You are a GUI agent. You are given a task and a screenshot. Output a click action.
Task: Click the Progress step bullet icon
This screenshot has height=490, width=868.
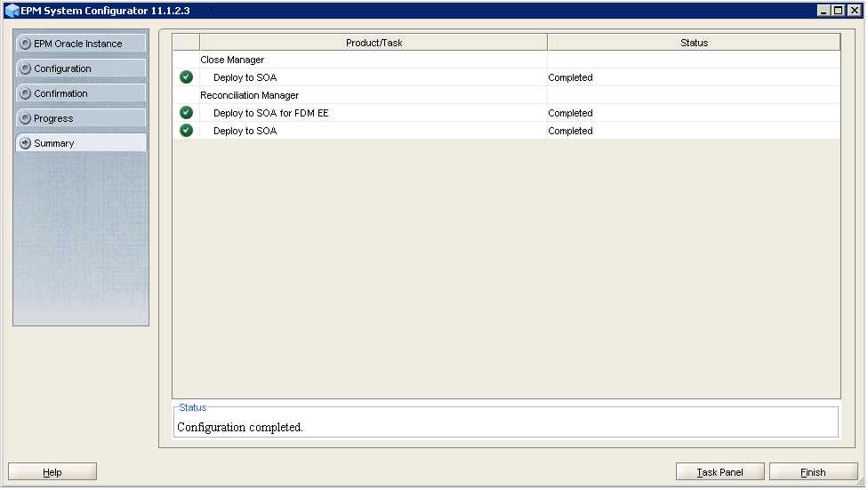coord(26,118)
